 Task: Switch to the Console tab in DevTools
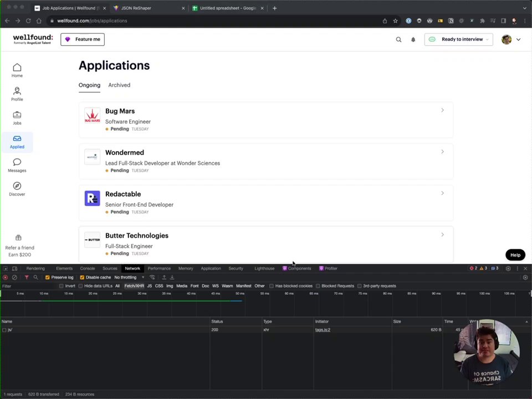pos(88,268)
